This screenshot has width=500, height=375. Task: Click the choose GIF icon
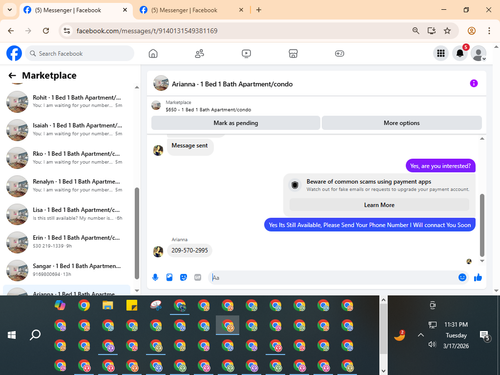pyautogui.click(x=198, y=277)
